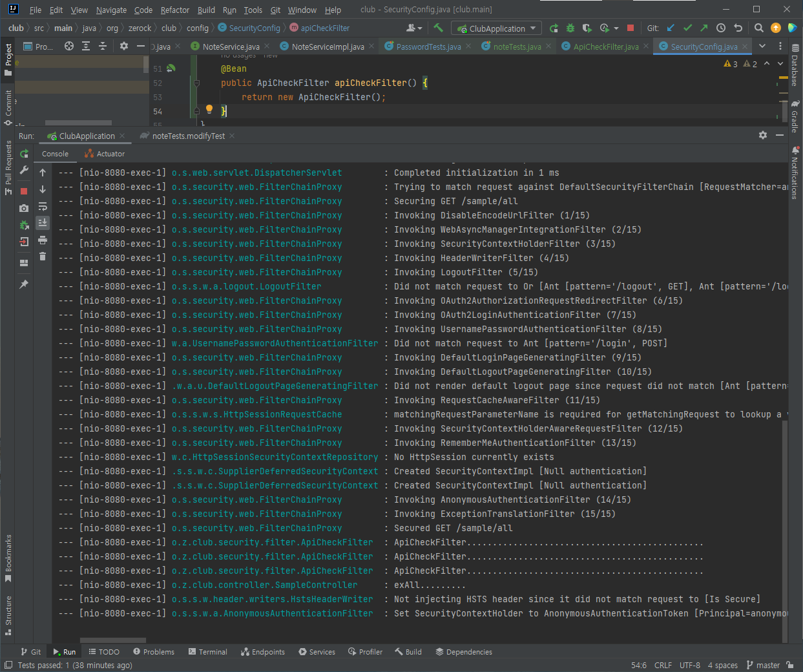Open the Endpoints tool window
The height and width of the screenshot is (672, 803).
point(262,651)
